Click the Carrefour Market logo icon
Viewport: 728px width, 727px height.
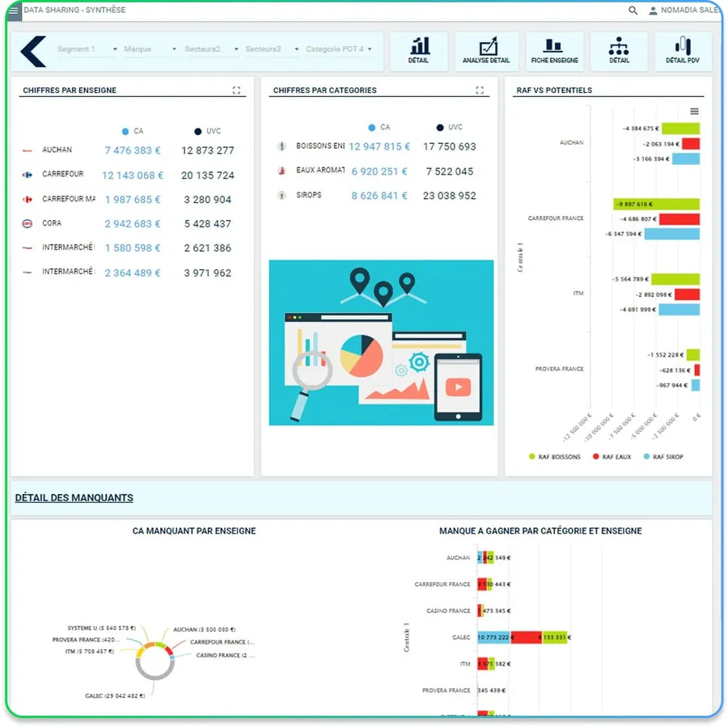tap(28, 199)
